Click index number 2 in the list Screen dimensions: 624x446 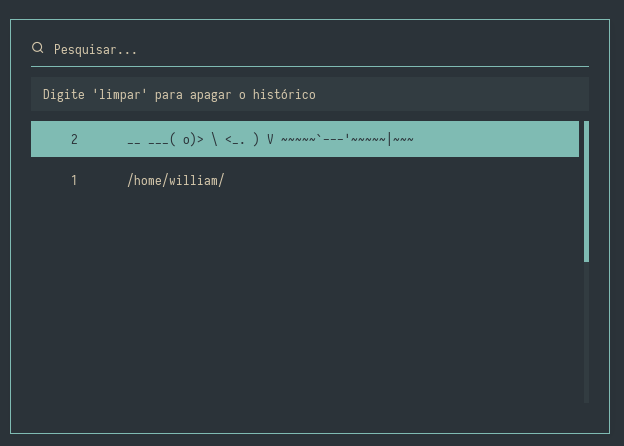[x=74, y=139]
